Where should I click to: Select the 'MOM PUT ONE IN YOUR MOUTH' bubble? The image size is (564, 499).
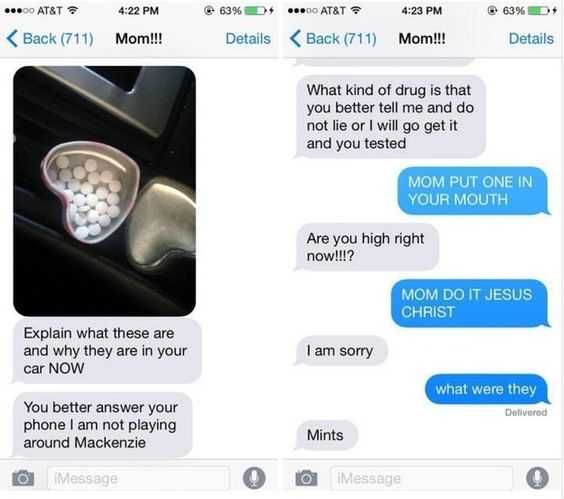click(x=473, y=191)
